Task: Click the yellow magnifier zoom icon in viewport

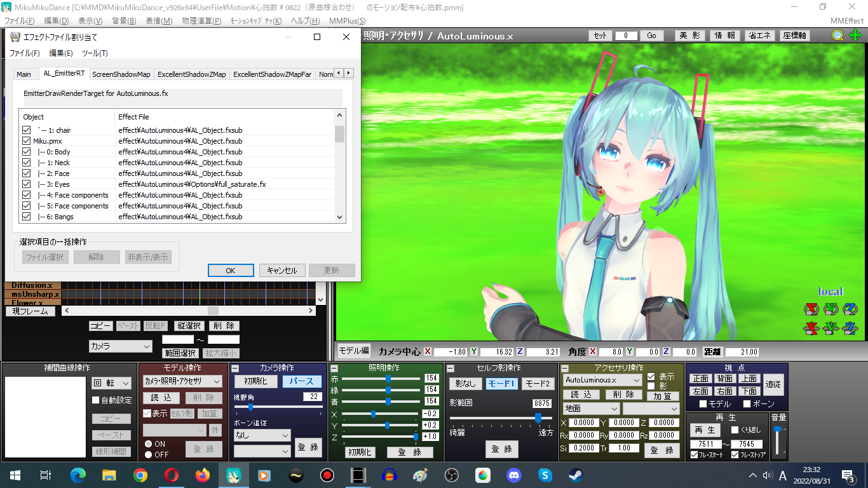Action: pyautogui.click(x=838, y=36)
